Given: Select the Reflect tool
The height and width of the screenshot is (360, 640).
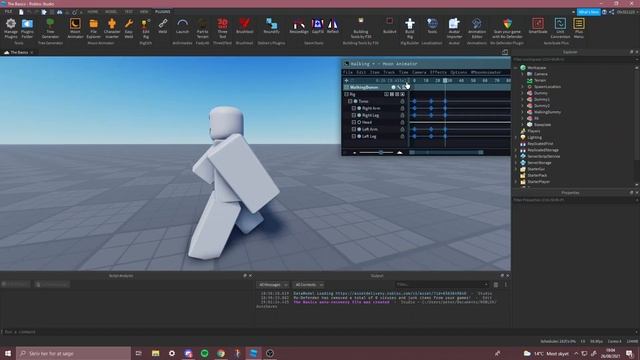Looking at the screenshot, I should click(x=333, y=26).
